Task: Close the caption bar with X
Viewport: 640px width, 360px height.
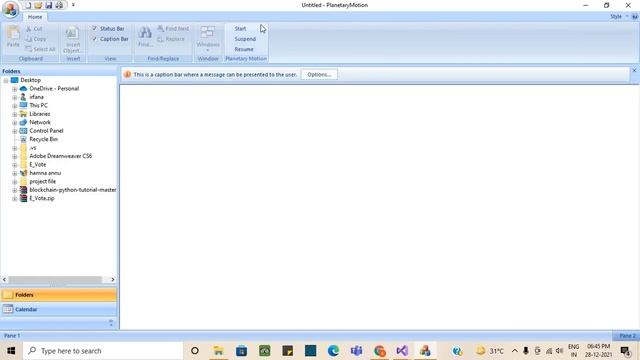Action: (x=634, y=71)
